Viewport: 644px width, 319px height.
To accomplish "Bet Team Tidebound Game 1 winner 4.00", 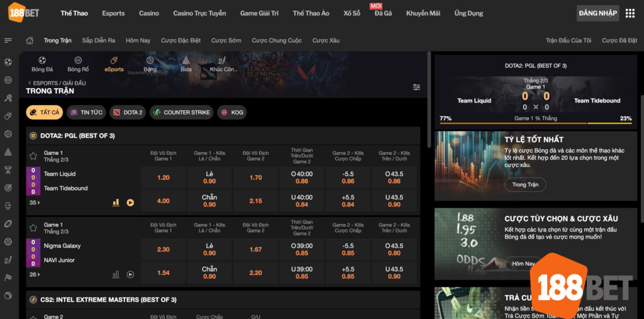I will click(x=163, y=201).
